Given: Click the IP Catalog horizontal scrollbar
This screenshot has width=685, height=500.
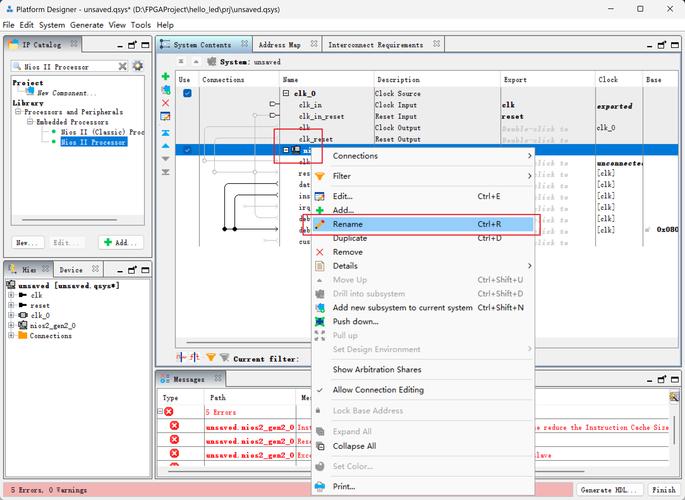Looking at the screenshot, I should click(x=69, y=220).
